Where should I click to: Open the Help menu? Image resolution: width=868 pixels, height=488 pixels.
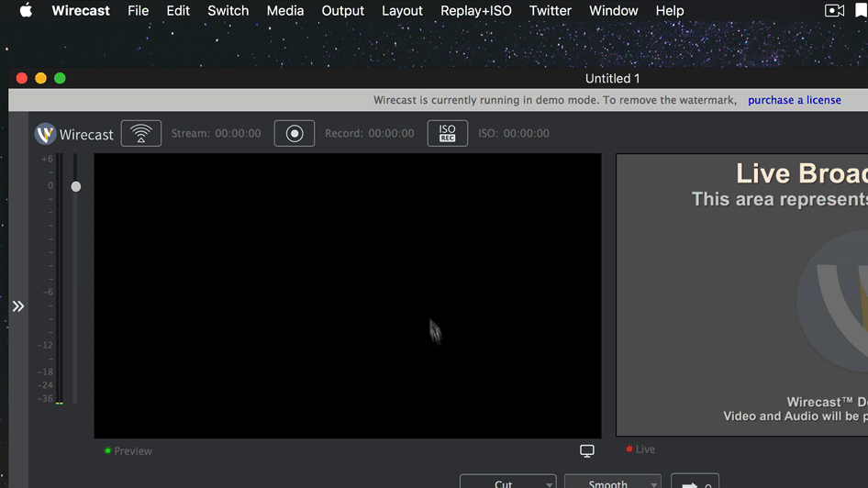click(x=669, y=10)
